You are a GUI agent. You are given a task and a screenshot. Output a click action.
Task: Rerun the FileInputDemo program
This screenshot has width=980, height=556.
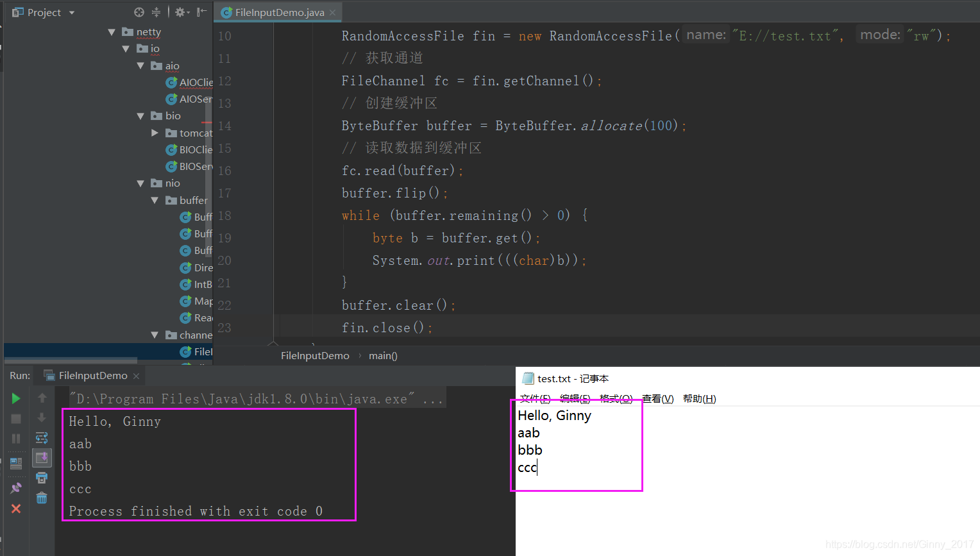(x=15, y=398)
